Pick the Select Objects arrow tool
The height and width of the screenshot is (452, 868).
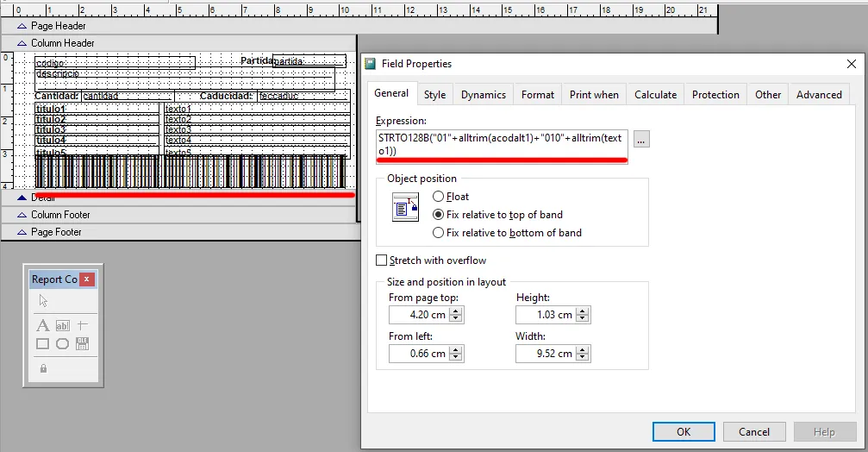pyautogui.click(x=43, y=301)
